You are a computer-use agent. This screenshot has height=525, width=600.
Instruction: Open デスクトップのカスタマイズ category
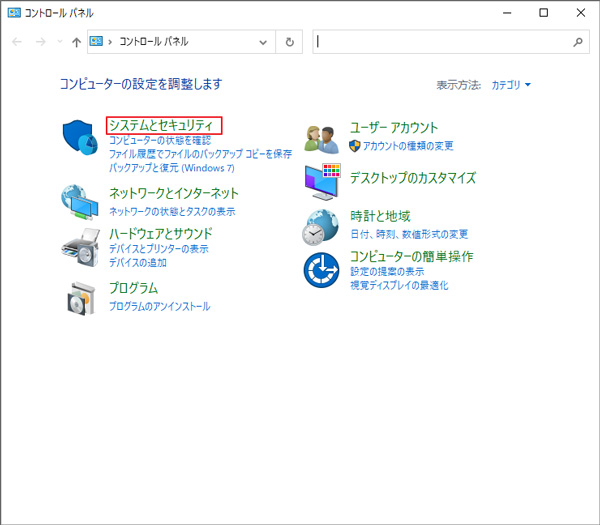click(413, 178)
